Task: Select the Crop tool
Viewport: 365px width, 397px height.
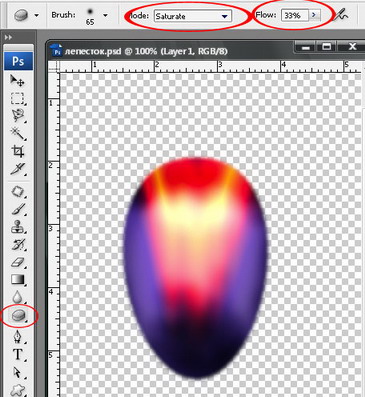Action: [17, 151]
